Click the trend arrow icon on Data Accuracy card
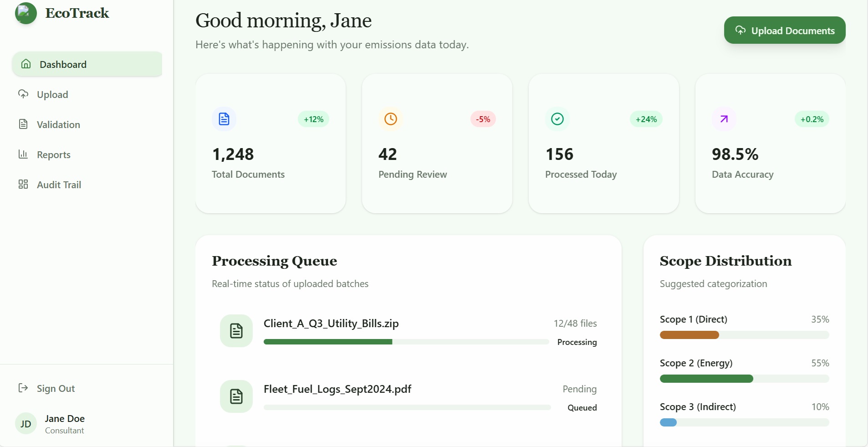Viewport: 868px width, 447px height. [x=724, y=119]
